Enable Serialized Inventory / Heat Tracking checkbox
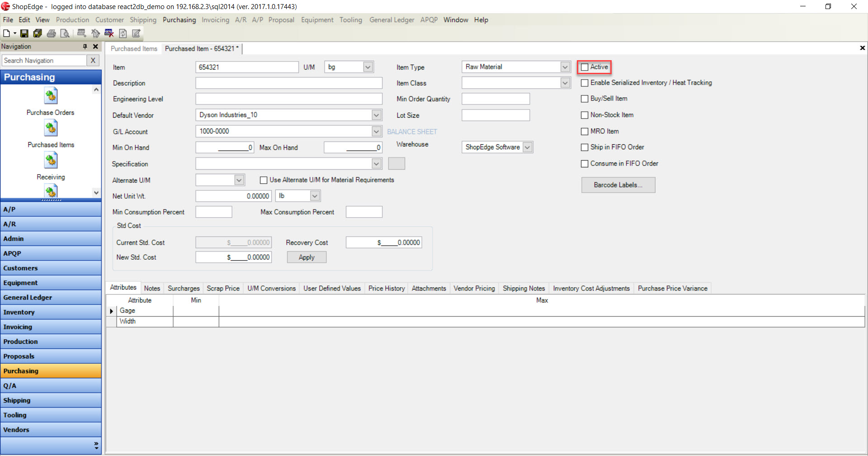 pos(585,83)
